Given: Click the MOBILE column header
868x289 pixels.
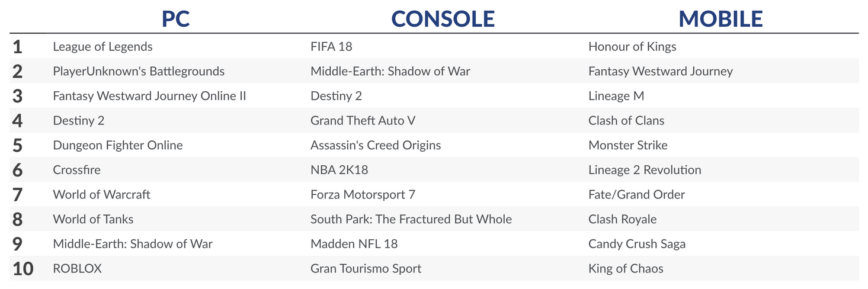Looking at the screenshot, I should coord(720,19).
